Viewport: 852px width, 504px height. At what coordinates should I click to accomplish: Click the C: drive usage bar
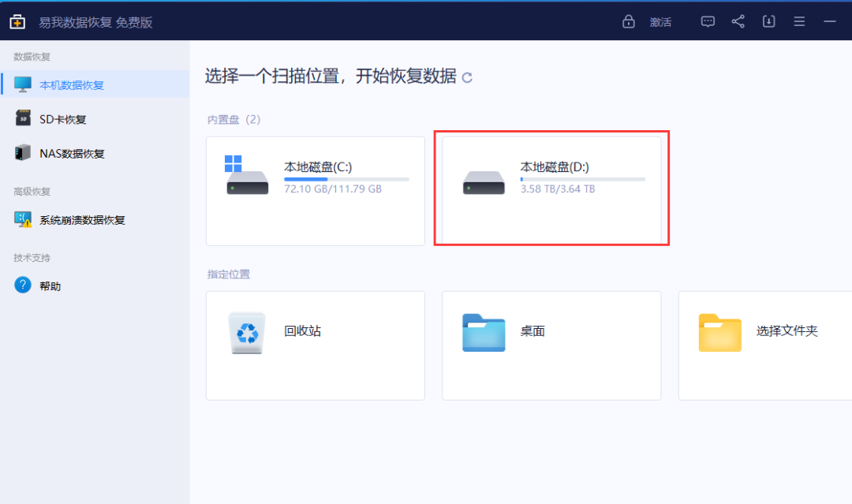click(346, 179)
